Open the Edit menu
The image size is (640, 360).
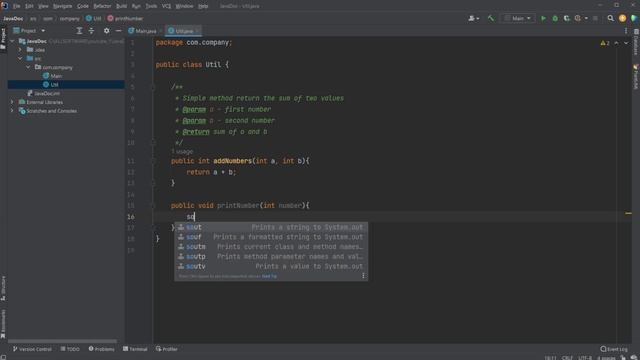tap(29, 6)
